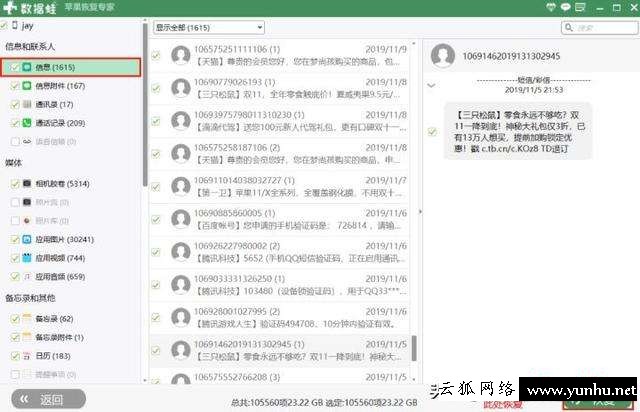Click avatar of sender 106575251111106

pos(180,55)
